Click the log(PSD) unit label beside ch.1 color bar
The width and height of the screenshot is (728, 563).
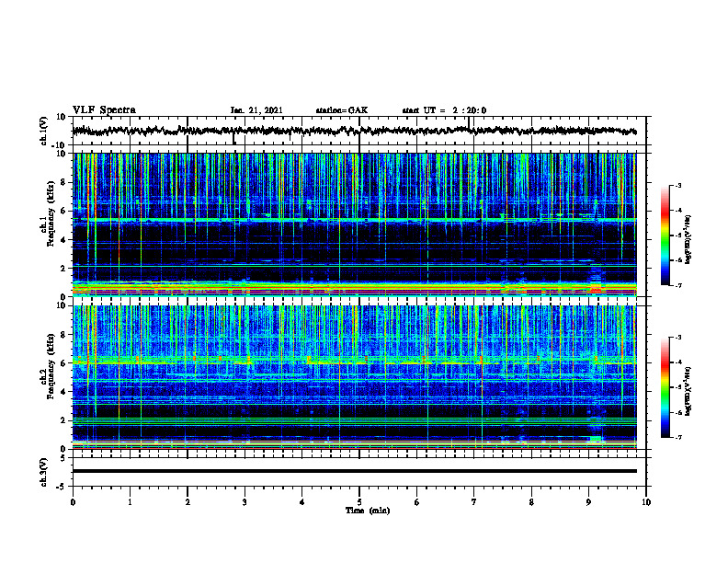688,239
